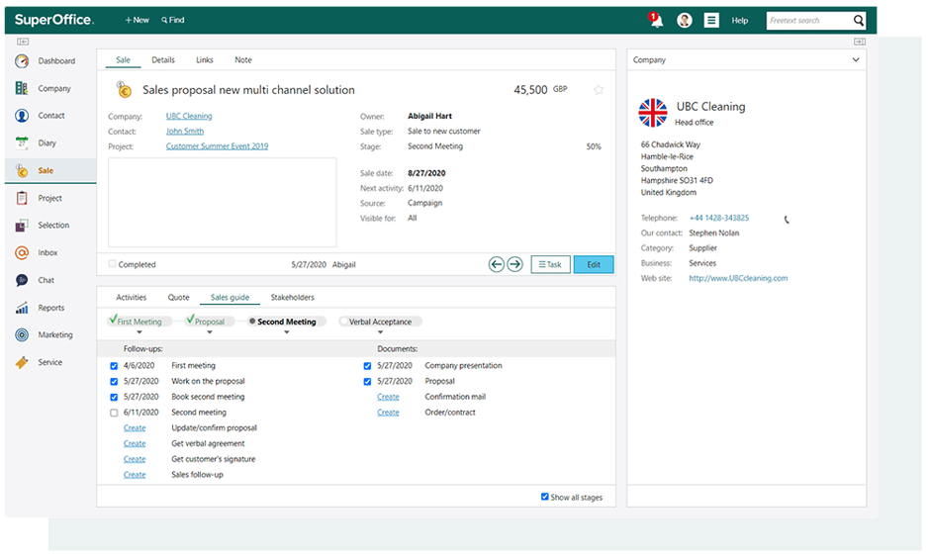This screenshot has height=560, width=930.
Task: Open the Company navigator icon
Action: (22, 88)
